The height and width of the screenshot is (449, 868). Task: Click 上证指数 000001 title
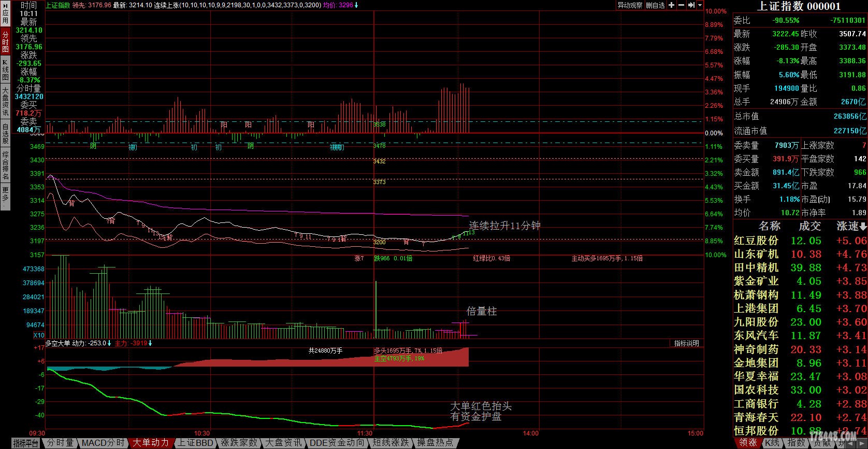coord(799,6)
